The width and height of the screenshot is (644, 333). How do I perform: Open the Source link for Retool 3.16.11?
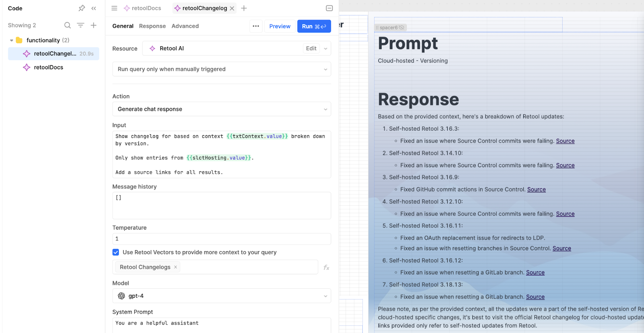pos(562,249)
